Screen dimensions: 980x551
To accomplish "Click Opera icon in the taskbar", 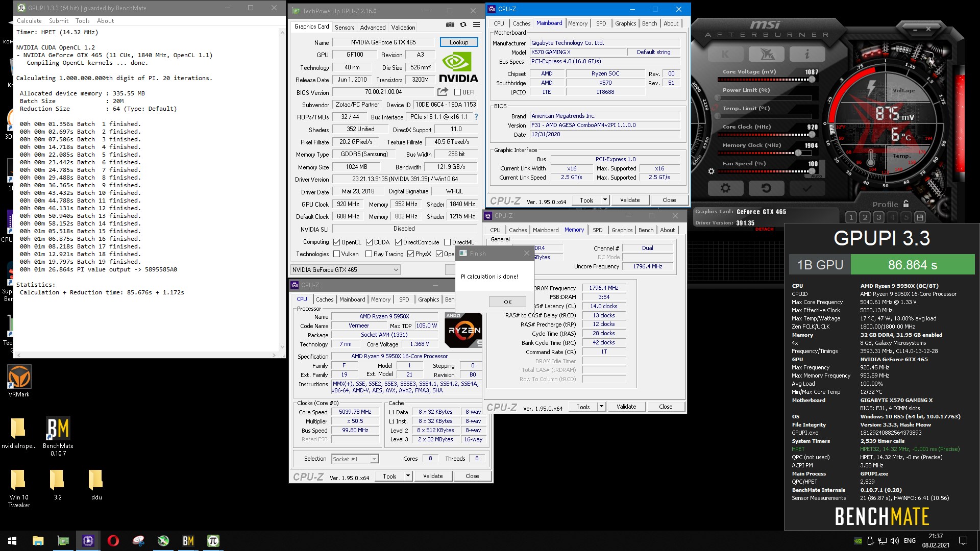I will 113,541.
